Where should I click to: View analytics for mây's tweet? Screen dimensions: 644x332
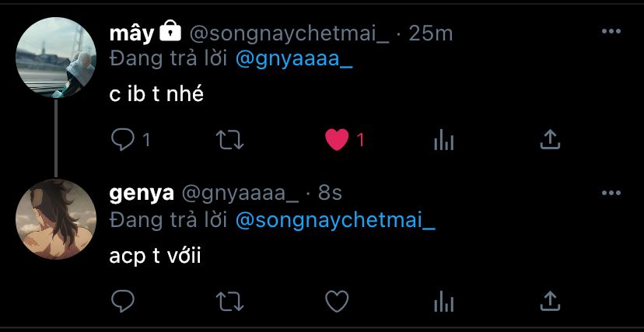tap(443, 139)
